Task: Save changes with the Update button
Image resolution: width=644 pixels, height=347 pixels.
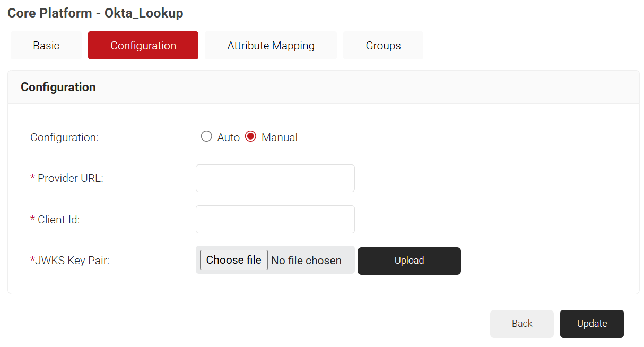Action: 591,324
